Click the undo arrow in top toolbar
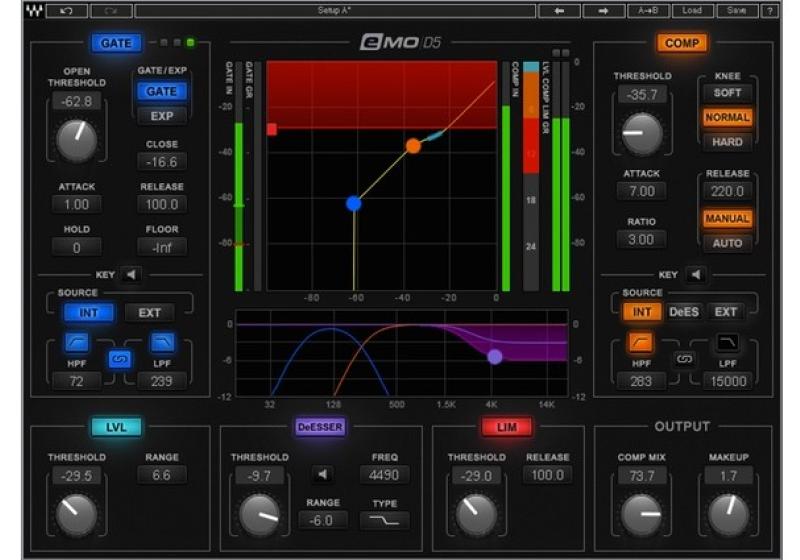The width and height of the screenshot is (800, 560). (67, 11)
